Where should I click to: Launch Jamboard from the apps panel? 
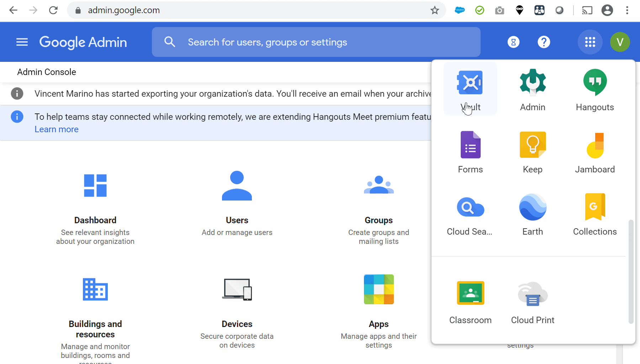594,152
